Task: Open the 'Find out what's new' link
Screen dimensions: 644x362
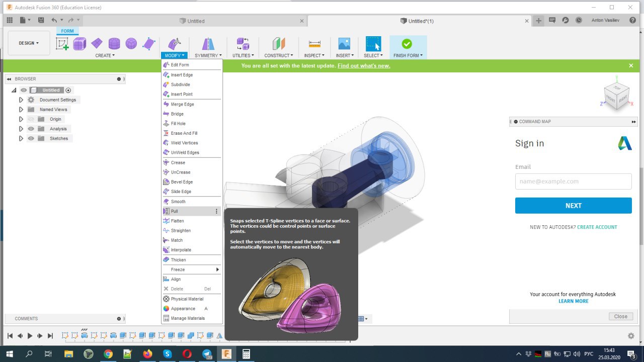Action: point(364,66)
